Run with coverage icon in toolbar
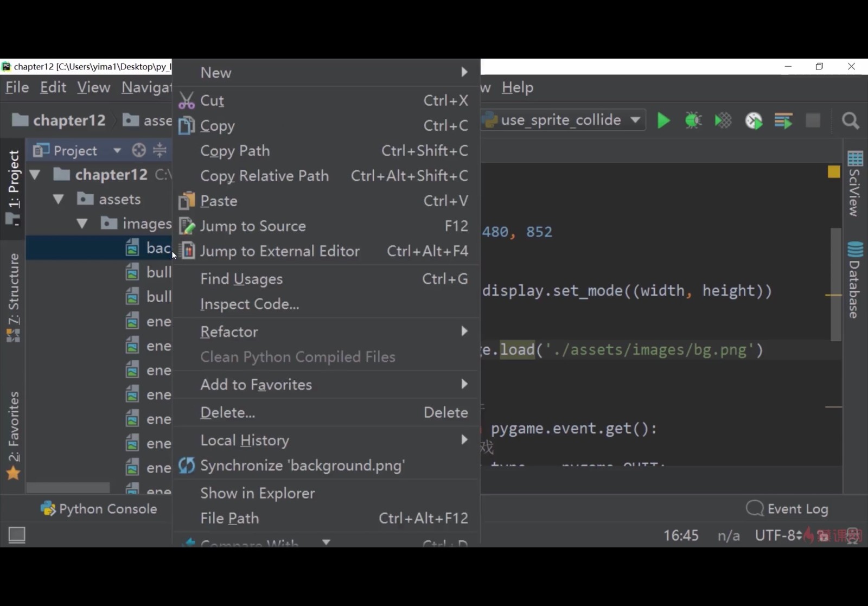 pyautogui.click(x=723, y=120)
